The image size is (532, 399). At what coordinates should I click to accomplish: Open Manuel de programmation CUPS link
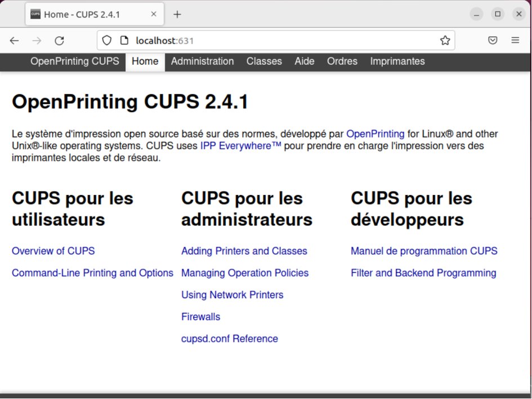tap(424, 251)
